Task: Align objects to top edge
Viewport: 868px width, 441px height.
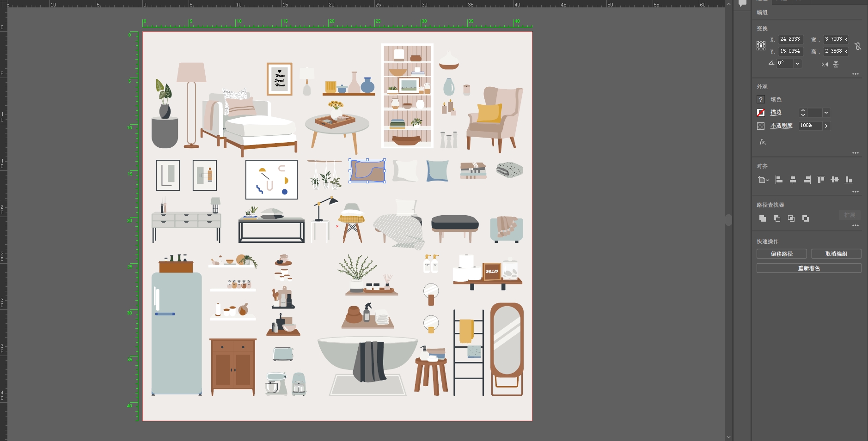Action: 821,180
